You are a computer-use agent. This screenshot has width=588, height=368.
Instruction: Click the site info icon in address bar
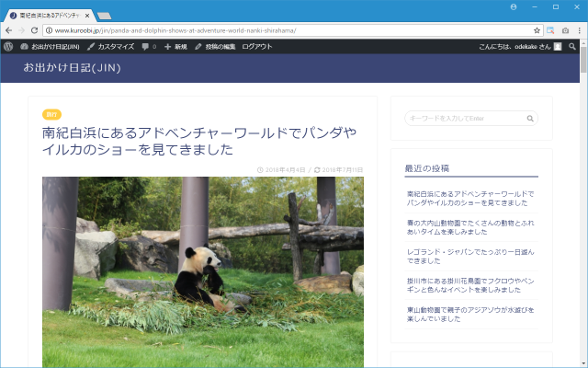[x=49, y=30]
